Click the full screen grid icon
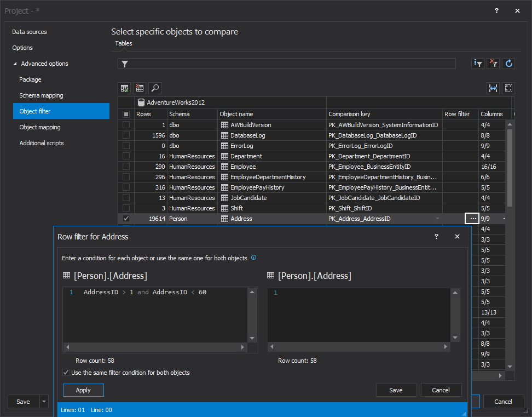The height and width of the screenshot is (417, 532). tap(508, 88)
